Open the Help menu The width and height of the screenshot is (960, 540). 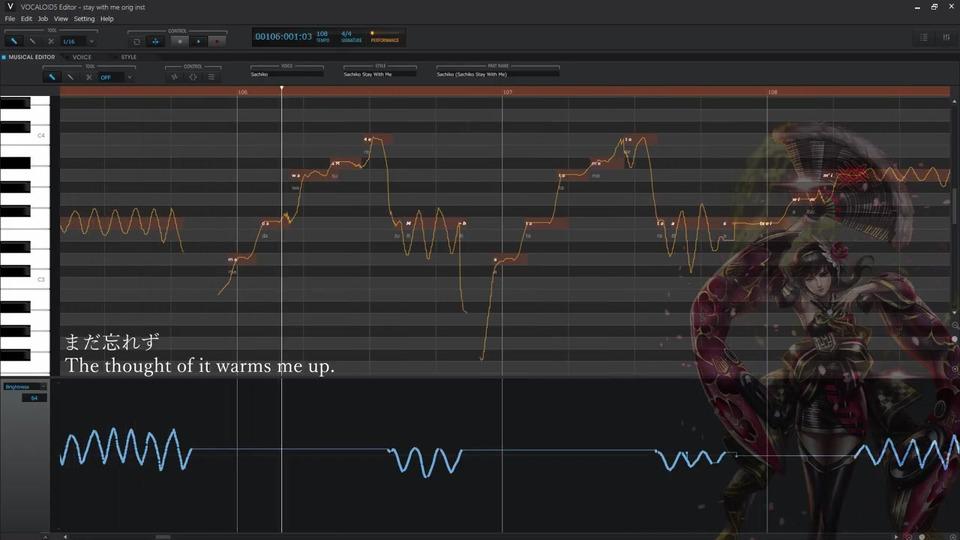tap(107, 19)
